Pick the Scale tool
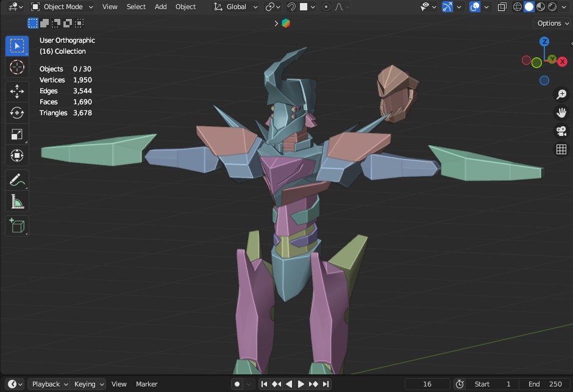Screen dimensions: 573x392 (x=17, y=134)
